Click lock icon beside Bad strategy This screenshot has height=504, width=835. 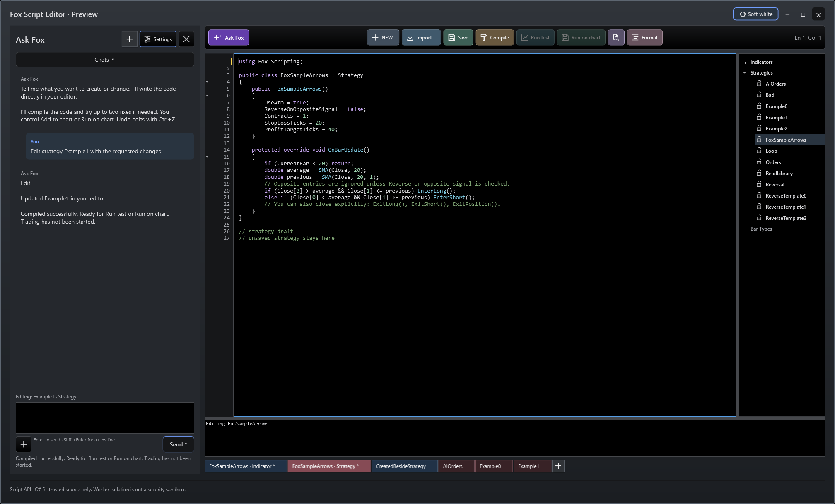[x=759, y=95]
